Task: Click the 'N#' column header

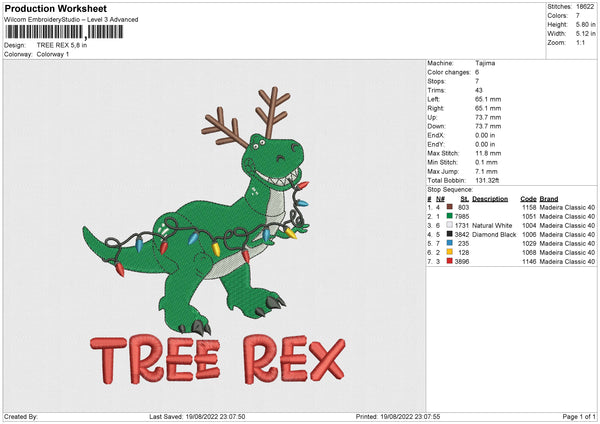Action: pos(440,199)
